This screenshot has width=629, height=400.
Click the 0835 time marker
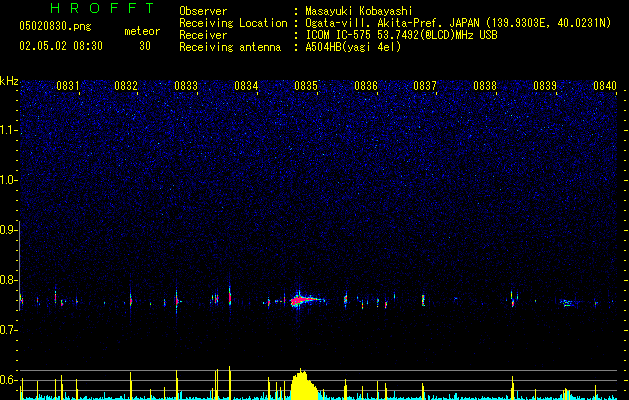pos(306,86)
